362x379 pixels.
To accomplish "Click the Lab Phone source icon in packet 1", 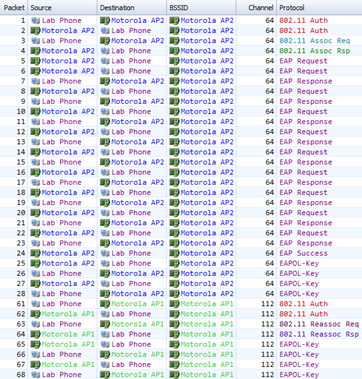I will (x=35, y=21).
